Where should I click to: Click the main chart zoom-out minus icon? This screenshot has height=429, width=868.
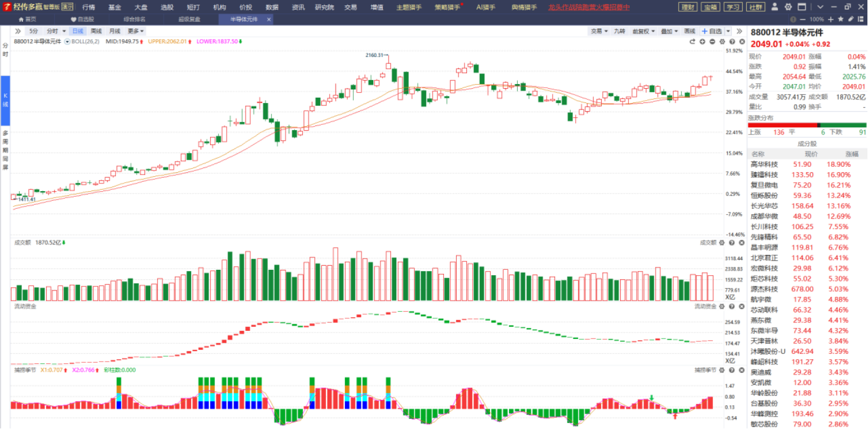coord(712,41)
